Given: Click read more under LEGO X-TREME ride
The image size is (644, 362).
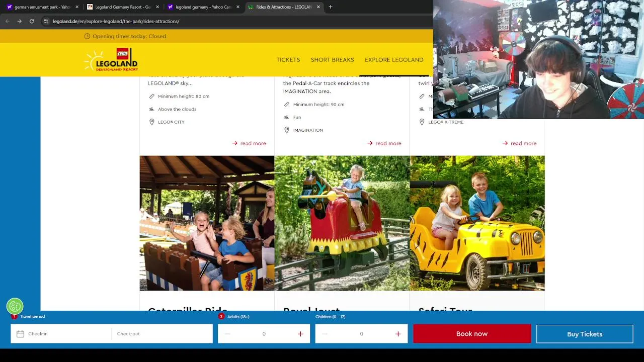Looking at the screenshot, I should tap(519, 143).
